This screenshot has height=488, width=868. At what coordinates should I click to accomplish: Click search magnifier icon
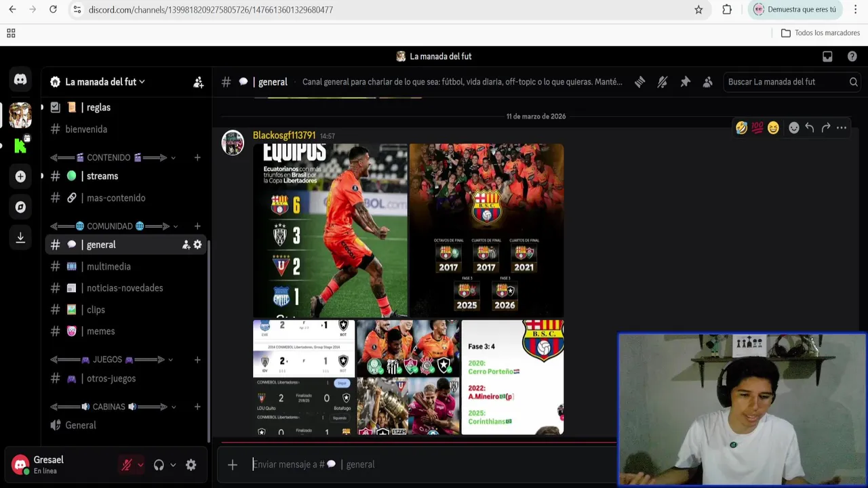pyautogui.click(x=854, y=82)
